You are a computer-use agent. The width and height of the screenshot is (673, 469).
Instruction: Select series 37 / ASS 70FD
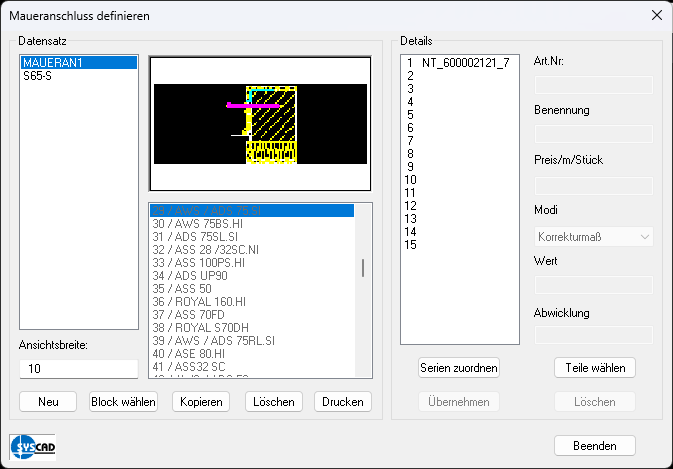point(252,315)
